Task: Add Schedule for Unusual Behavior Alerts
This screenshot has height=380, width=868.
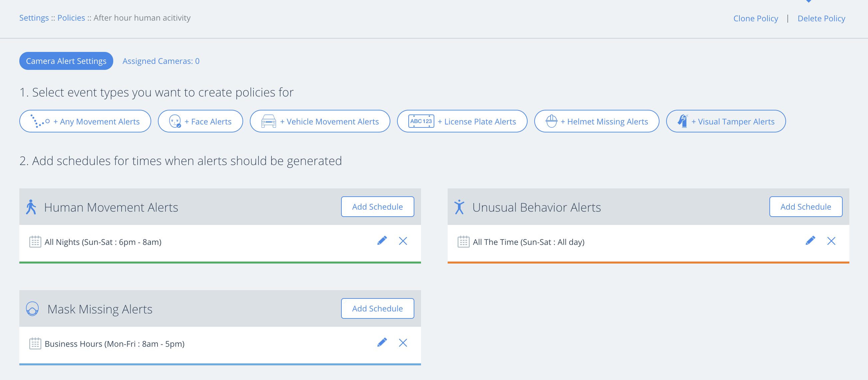Action: (805, 207)
